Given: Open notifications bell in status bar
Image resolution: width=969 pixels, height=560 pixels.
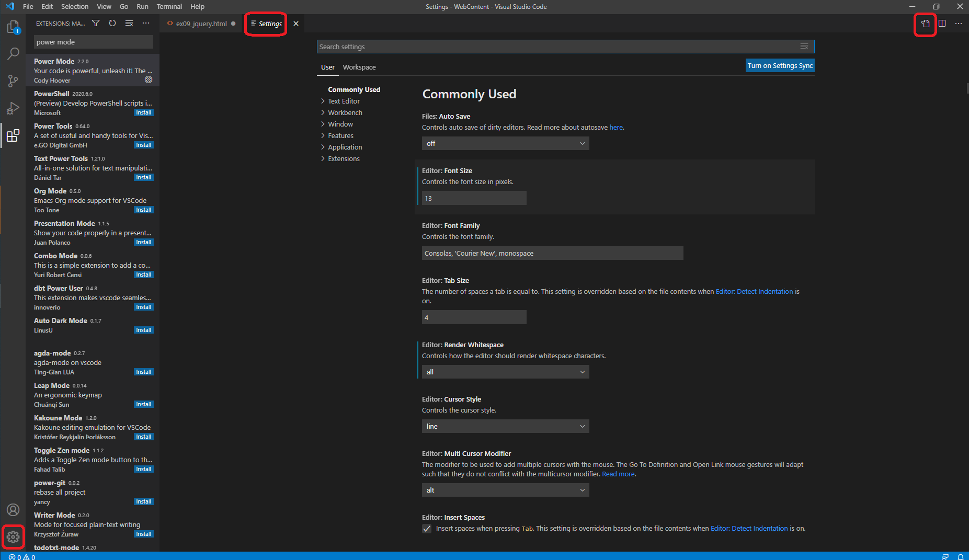Looking at the screenshot, I should [x=961, y=556].
